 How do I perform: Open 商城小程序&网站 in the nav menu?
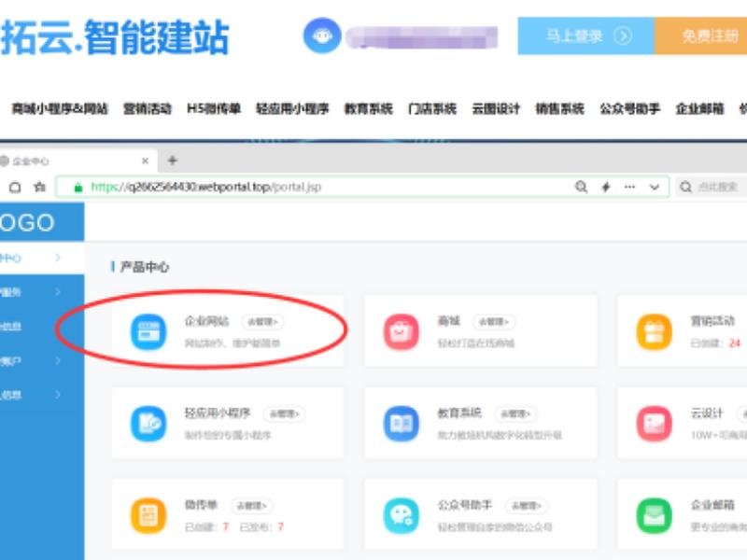pyautogui.click(x=60, y=109)
